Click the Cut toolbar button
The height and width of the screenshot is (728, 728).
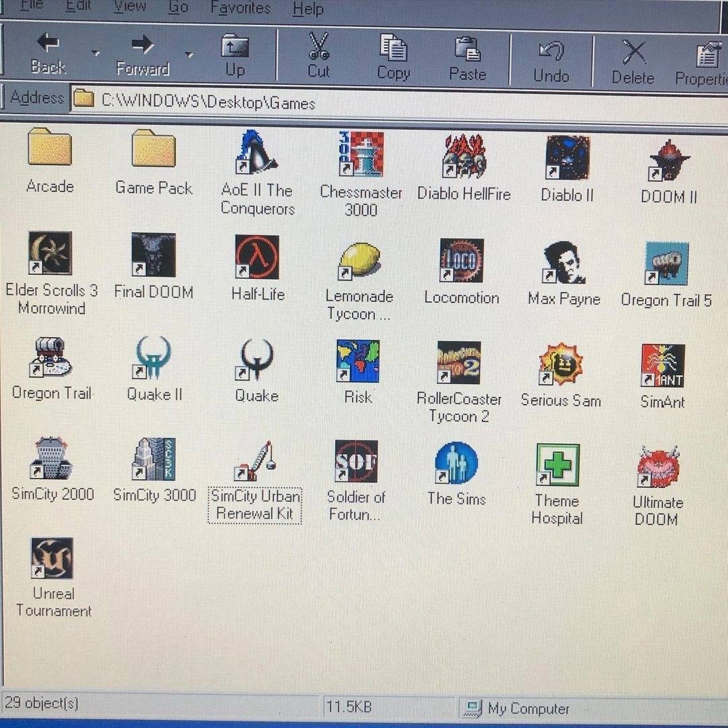pyautogui.click(x=319, y=55)
